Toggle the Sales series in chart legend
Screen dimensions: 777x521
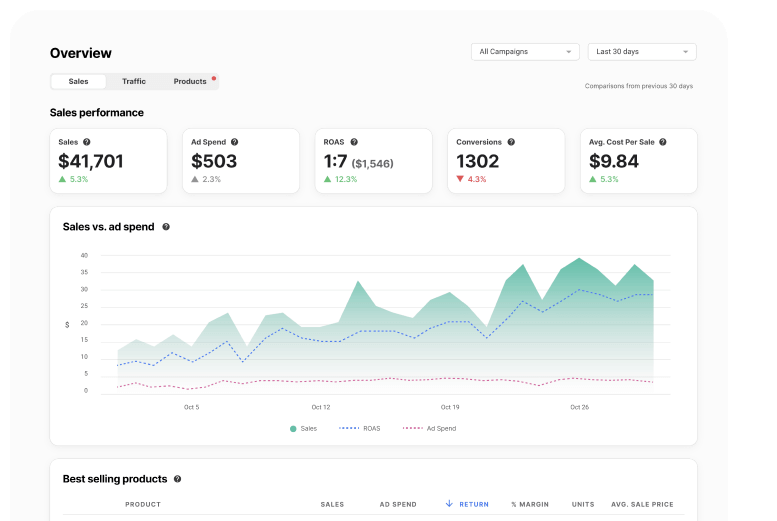point(303,428)
